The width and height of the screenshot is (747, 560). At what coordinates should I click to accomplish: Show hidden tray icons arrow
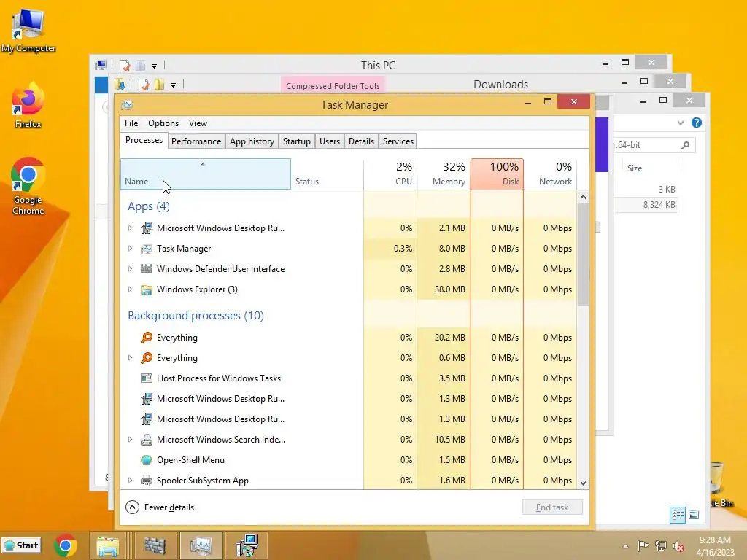(625, 546)
